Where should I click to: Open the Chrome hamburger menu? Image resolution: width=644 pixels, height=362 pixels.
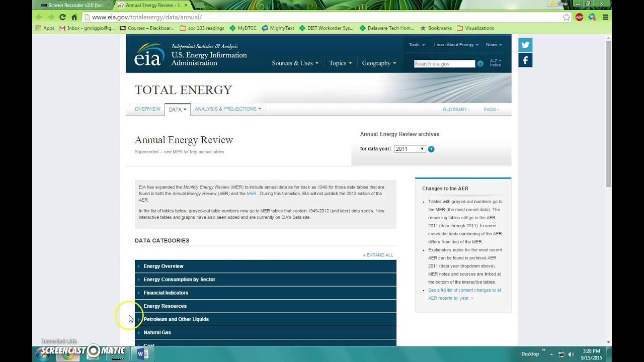coord(605,17)
